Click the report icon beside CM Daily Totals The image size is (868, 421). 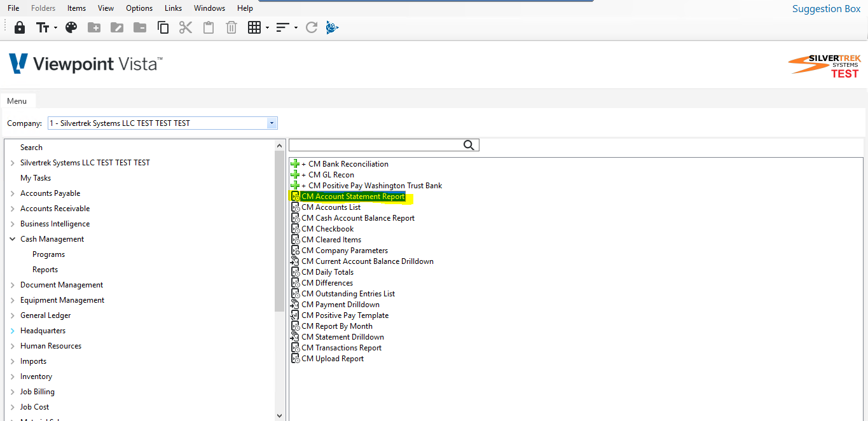295,272
